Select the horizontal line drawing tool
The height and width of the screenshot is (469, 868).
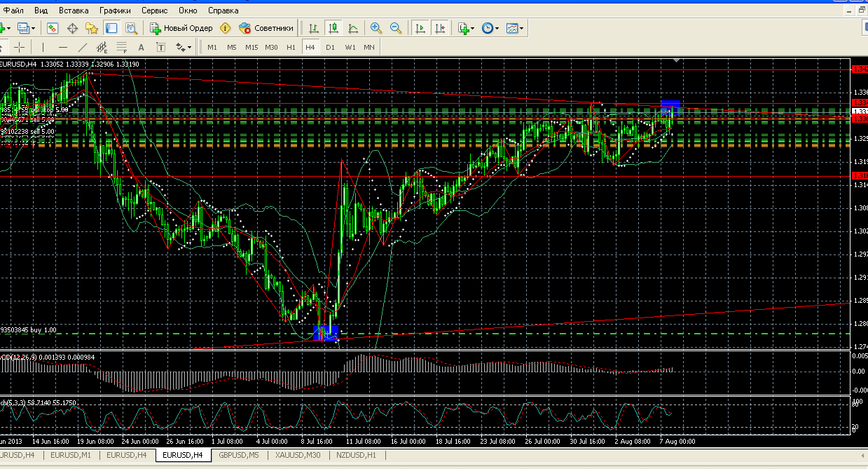[x=63, y=47]
